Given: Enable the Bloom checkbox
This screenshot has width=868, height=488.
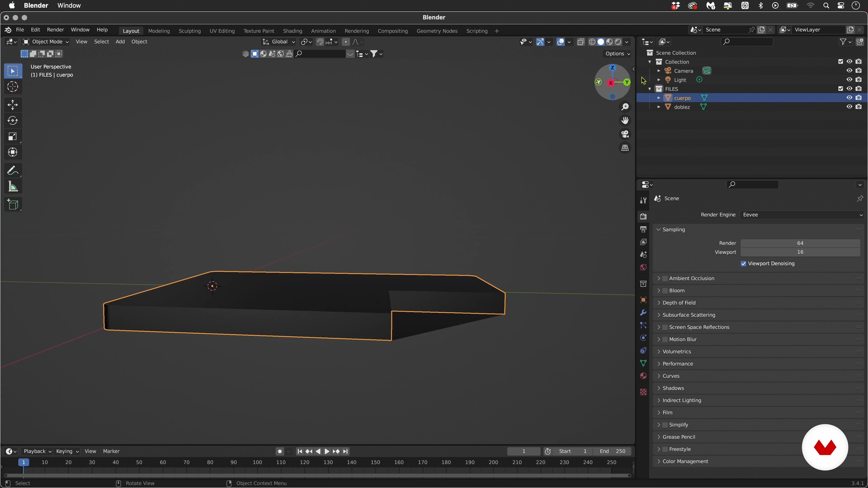Looking at the screenshot, I should [665, 291].
